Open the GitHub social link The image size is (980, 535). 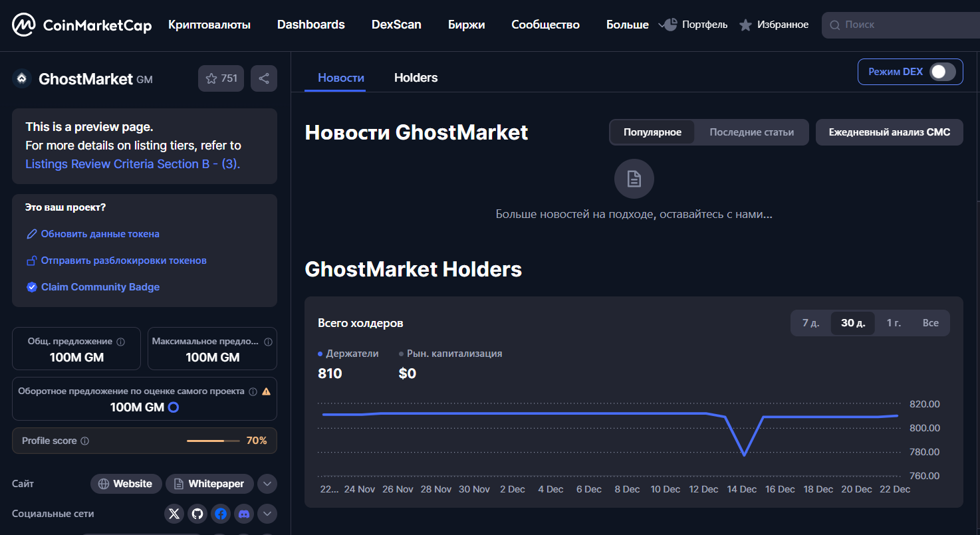(196, 514)
